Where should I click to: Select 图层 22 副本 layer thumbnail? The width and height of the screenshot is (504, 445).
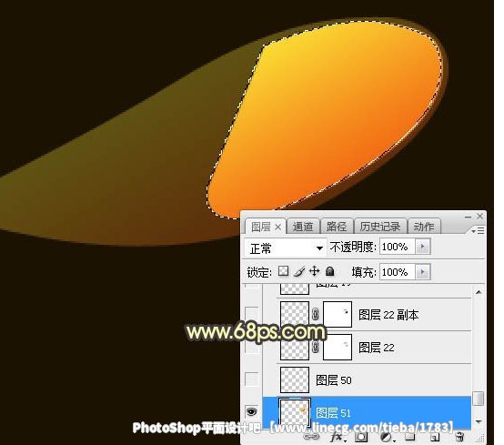[295, 314]
